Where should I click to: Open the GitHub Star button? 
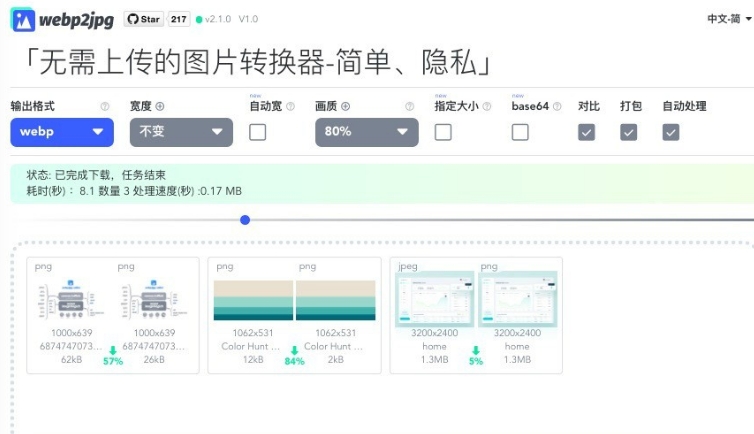pyautogui.click(x=143, y=19)
